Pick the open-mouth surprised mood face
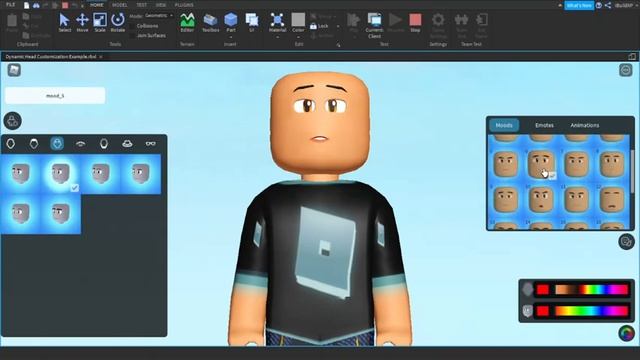The width and height of the screenshot is (640, 360). (x=541, y=200)
